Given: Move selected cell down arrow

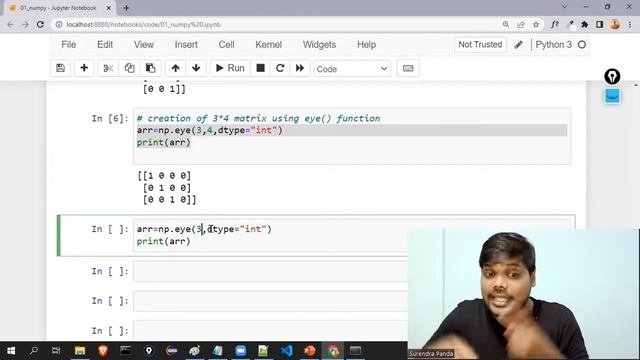Looking at the screenshot, I should (x=196, y=68).
